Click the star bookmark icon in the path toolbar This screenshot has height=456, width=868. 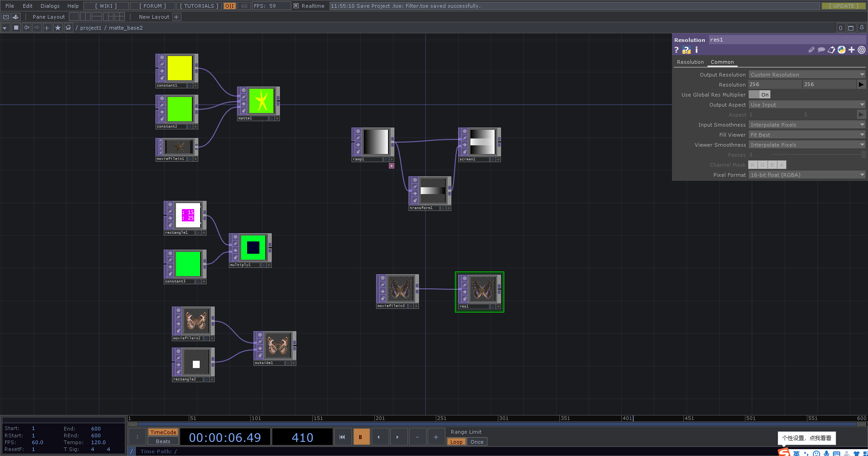[57, 27]
